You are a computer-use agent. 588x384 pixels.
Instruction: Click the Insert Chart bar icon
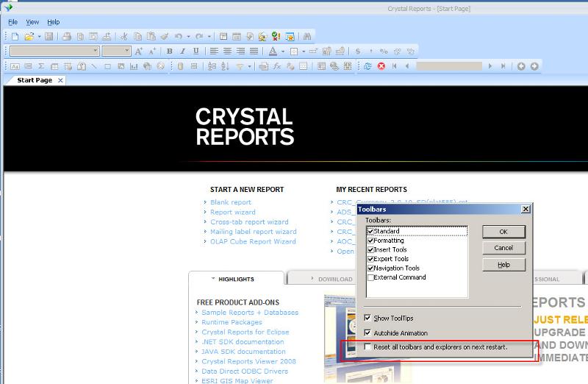[134, 66]
